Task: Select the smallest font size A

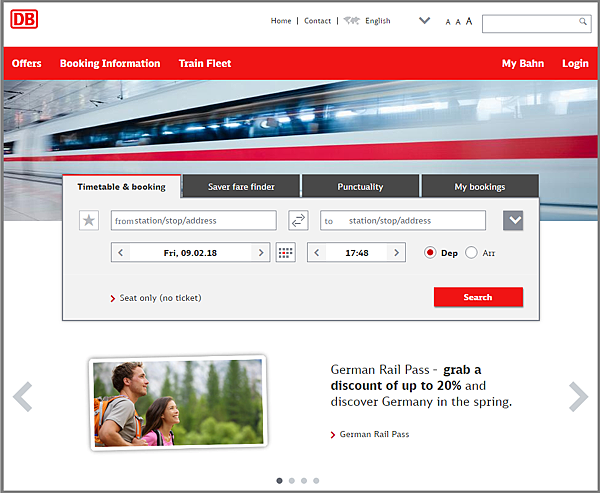Action: tap(448, 22)
